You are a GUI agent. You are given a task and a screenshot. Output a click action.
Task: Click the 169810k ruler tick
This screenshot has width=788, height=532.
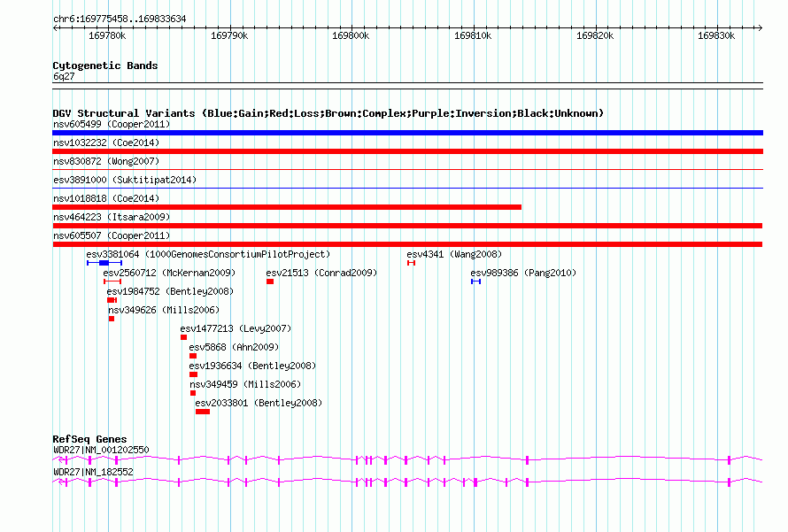(473, 35)
